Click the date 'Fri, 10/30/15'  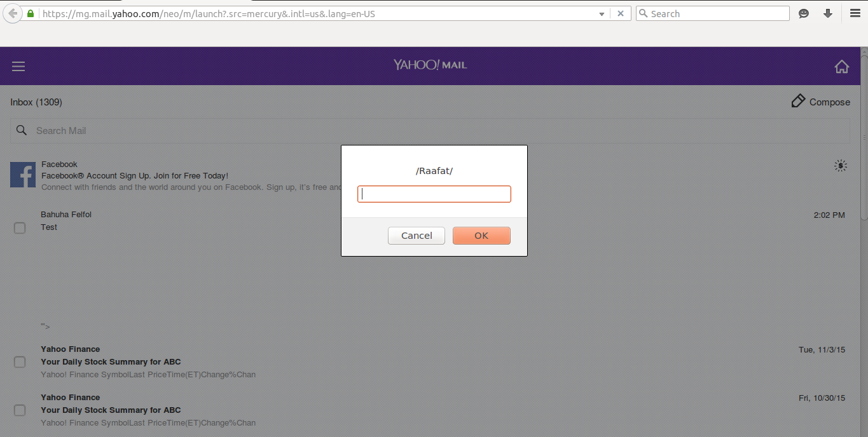coord(822,398)
